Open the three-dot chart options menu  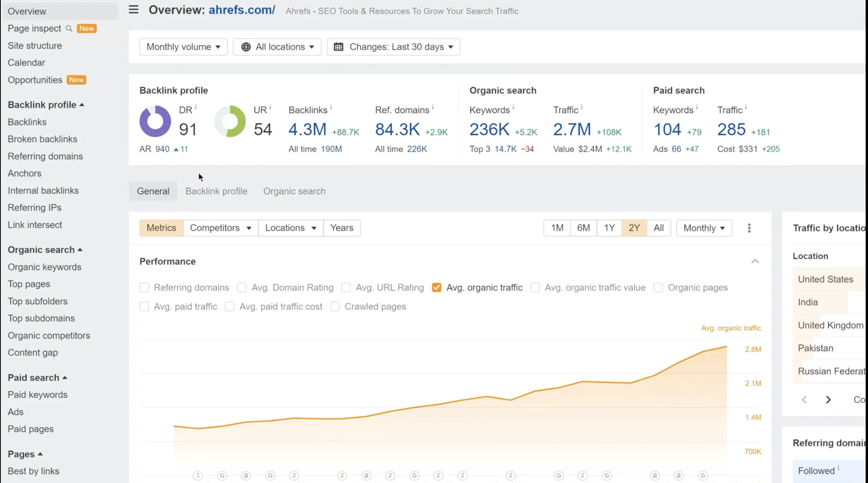pyautogui.click(x=749, y=228)
